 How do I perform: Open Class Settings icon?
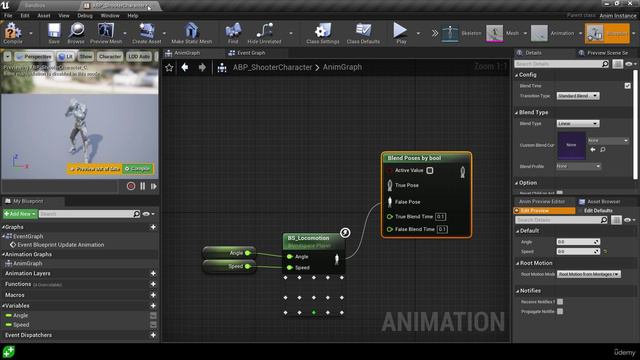click(x=322, y=32)
